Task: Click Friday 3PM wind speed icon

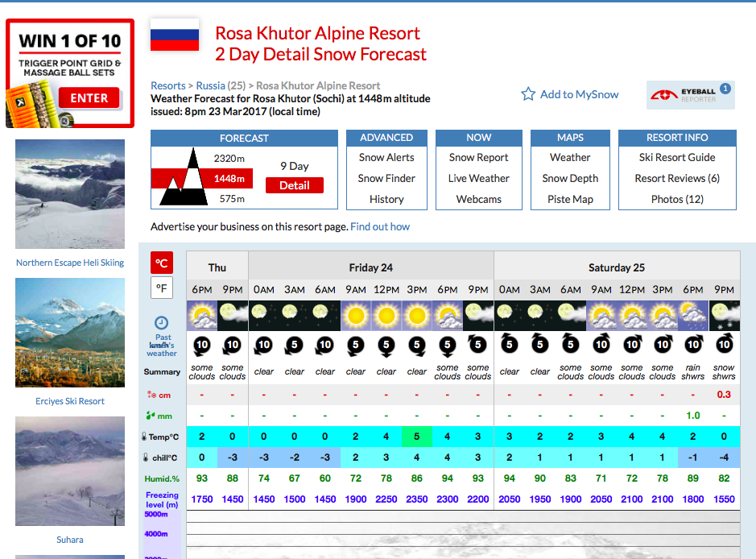Action: 417,346
